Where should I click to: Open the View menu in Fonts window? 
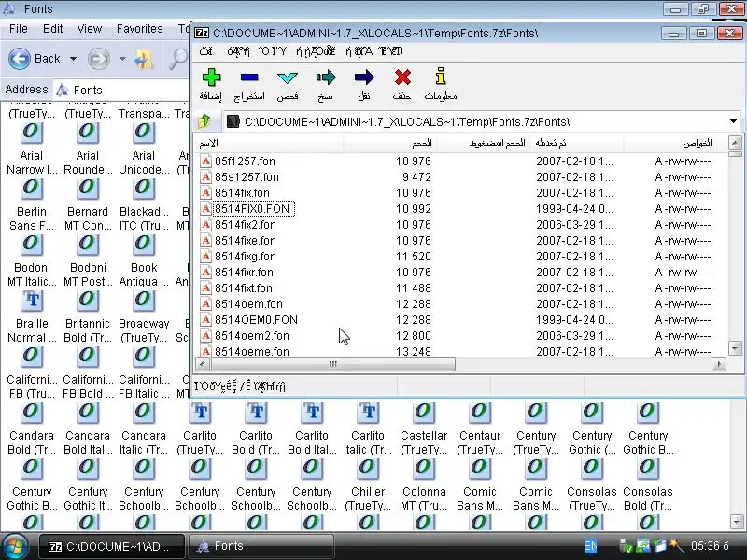pyautogui.click(x=89, y=29)
